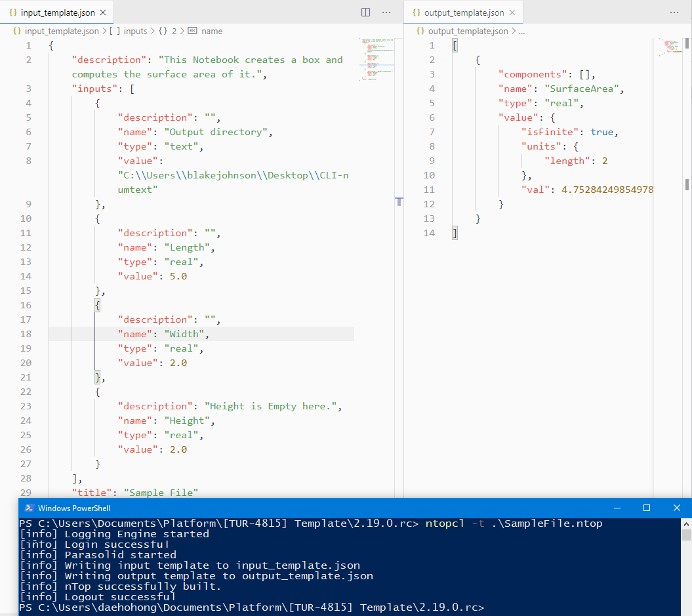This screenshot has height=616, width=692.
Task: Open more actions menu for input_template editor
Action: pyautogui.click(x=386, y=12)
